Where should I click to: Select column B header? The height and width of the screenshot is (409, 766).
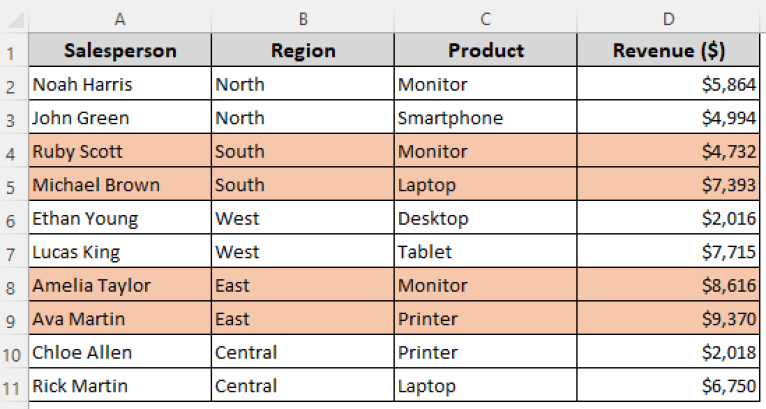tap(302, 18)
